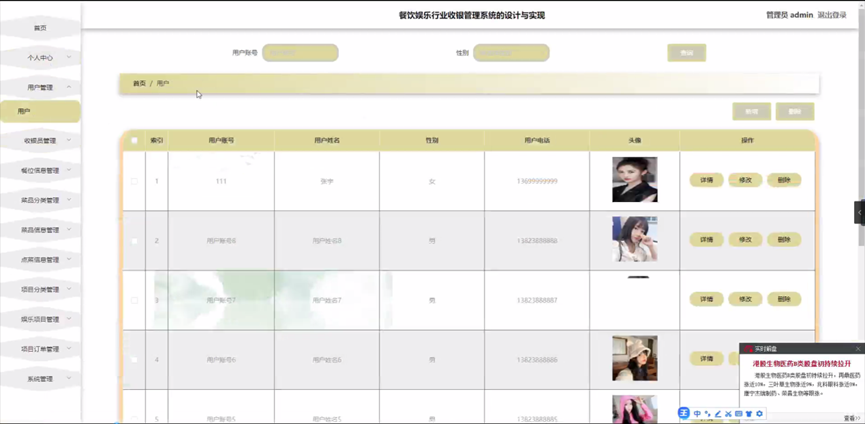Open 详情 for row 4

click(x=707, y=358)
